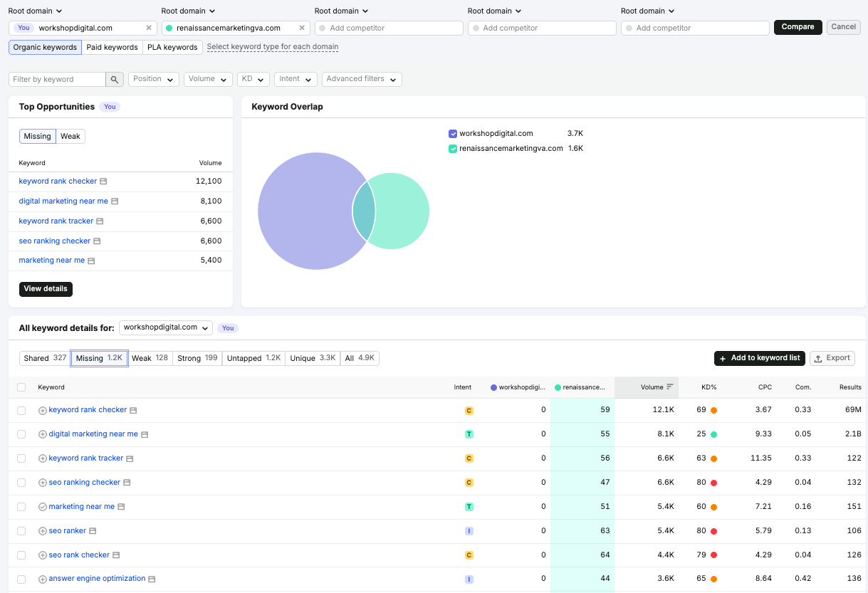The width and height of the screenshot is (868, 593).
Task: Select the Paid keywords tab
Action: click(113, 47)
